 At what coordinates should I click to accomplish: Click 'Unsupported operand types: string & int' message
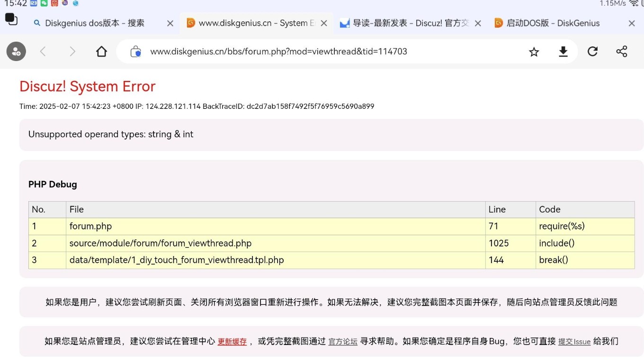click(x=111, y=134)
